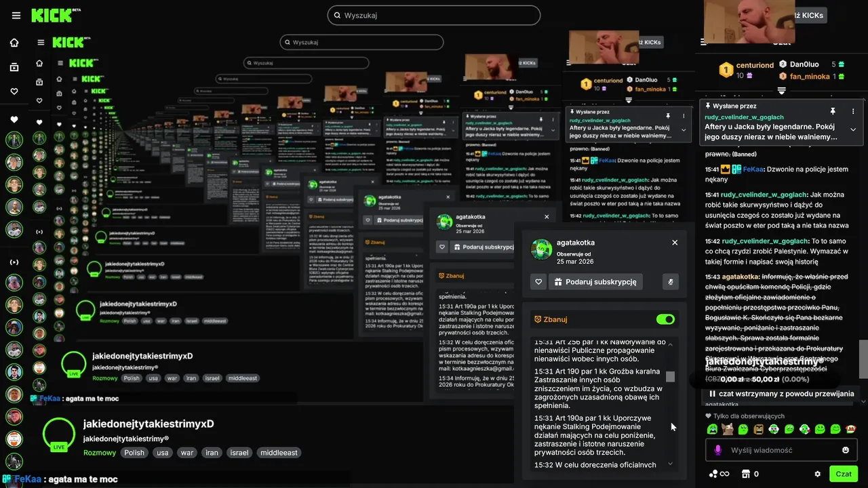
Task: Open the hamburger menu in the second nested KICK header
Action: tap(41, 43)
